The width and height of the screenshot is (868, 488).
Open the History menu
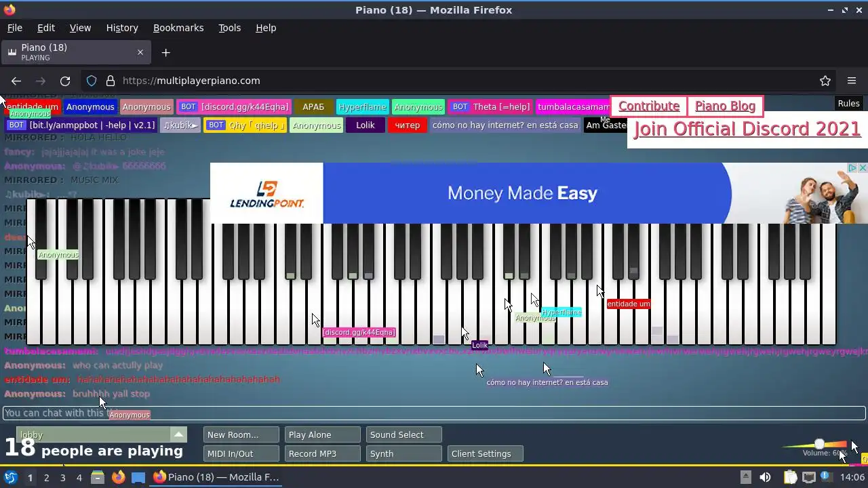tap(122, 28)
